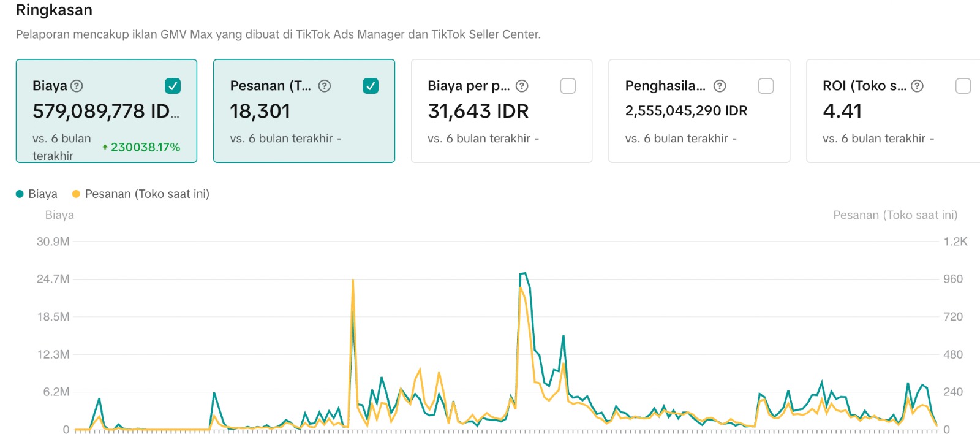
Task: Open the Biaya per p... help icon
Action: point(522,86)
